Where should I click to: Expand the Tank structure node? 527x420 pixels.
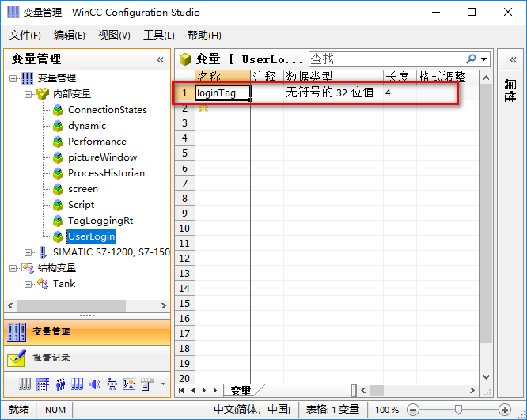pyautogui.click(x=28, y=284)
